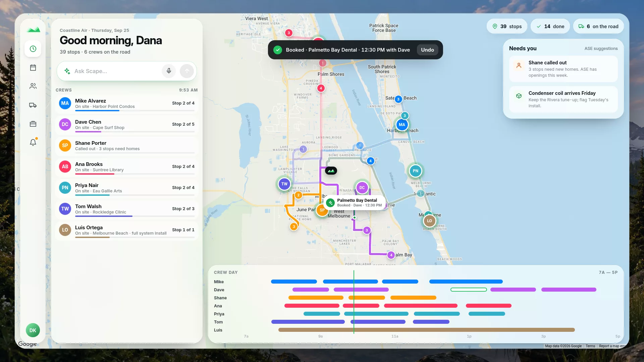Click the SP crew marker on map
Screen dimensions: 644x362
point(322,210)
